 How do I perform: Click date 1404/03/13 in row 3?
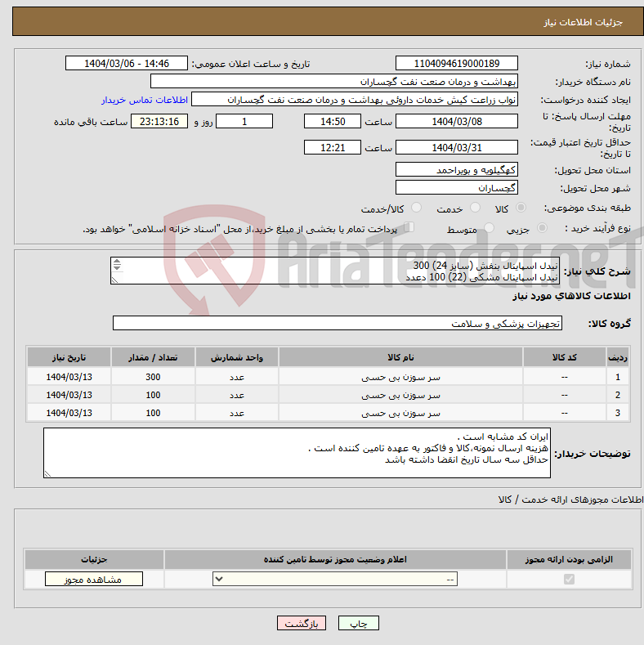coord(69,413)
